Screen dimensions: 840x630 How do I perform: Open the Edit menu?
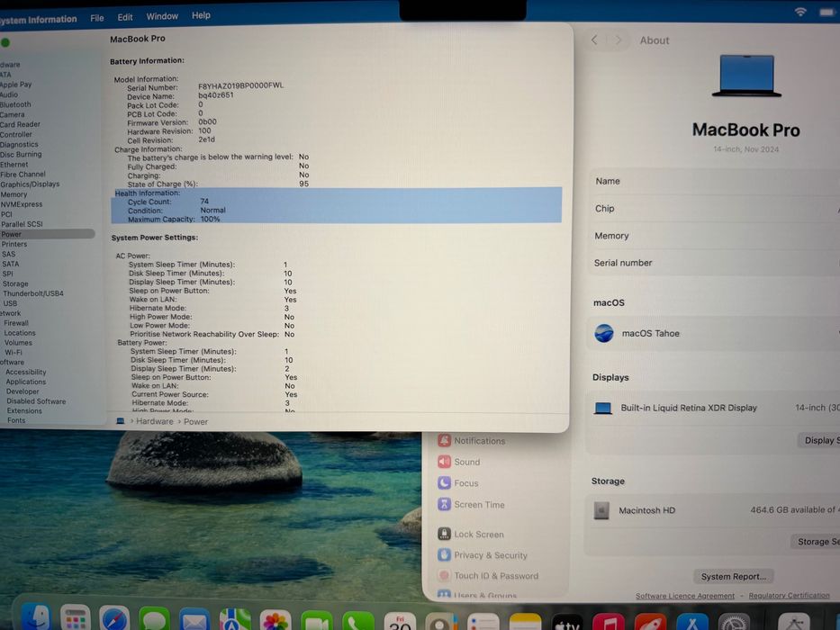pos(125,17)
